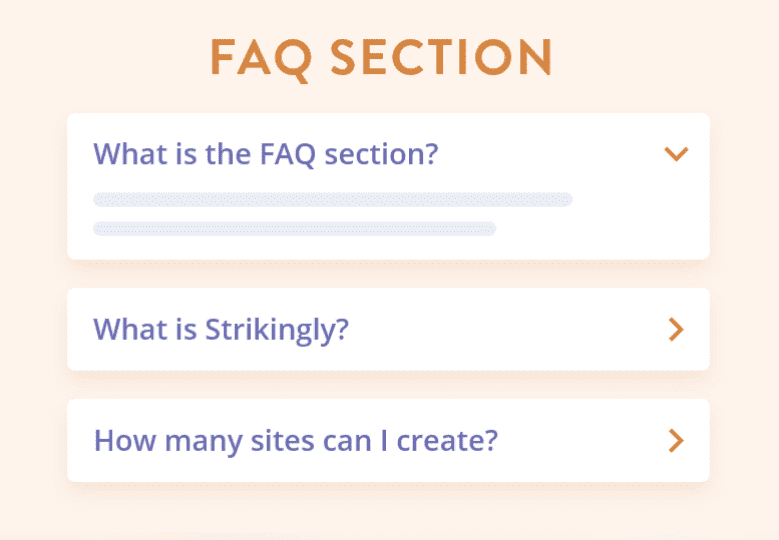Image resolution: width=779 pixels, height=540 pixels.
Task: Expand "How many sites can I create?"
Action: tap(295, 440)
